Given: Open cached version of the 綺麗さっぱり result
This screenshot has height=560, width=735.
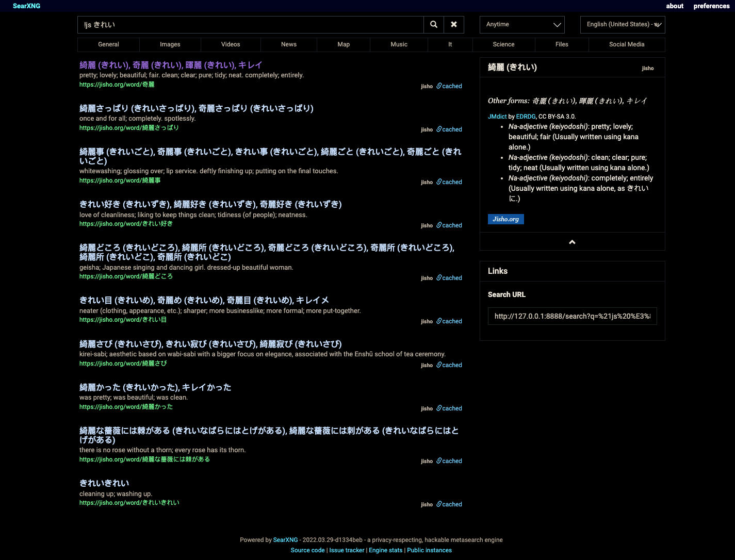Looking at the screenshot, I should click(x=449, y=129).
